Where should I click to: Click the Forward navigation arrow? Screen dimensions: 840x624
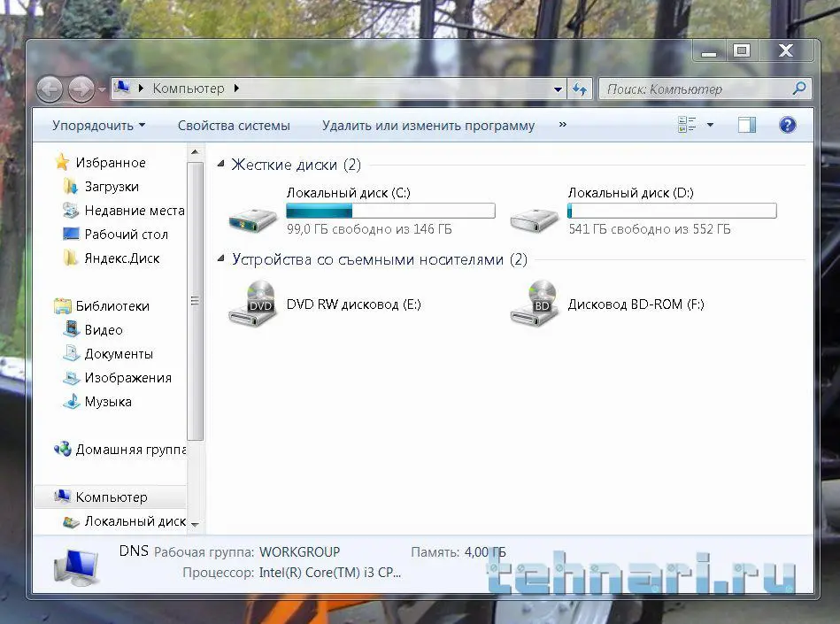tap(81, 89)
